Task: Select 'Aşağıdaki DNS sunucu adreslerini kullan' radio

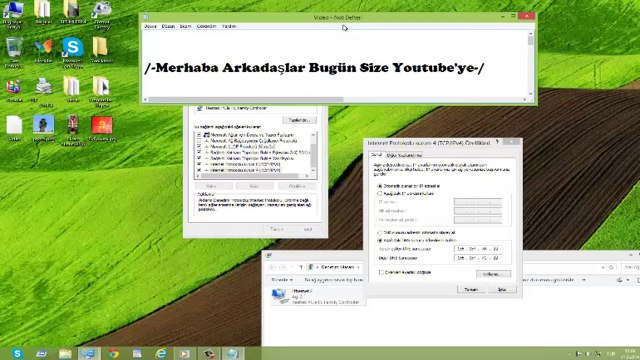Action: (x=380, y=240)
